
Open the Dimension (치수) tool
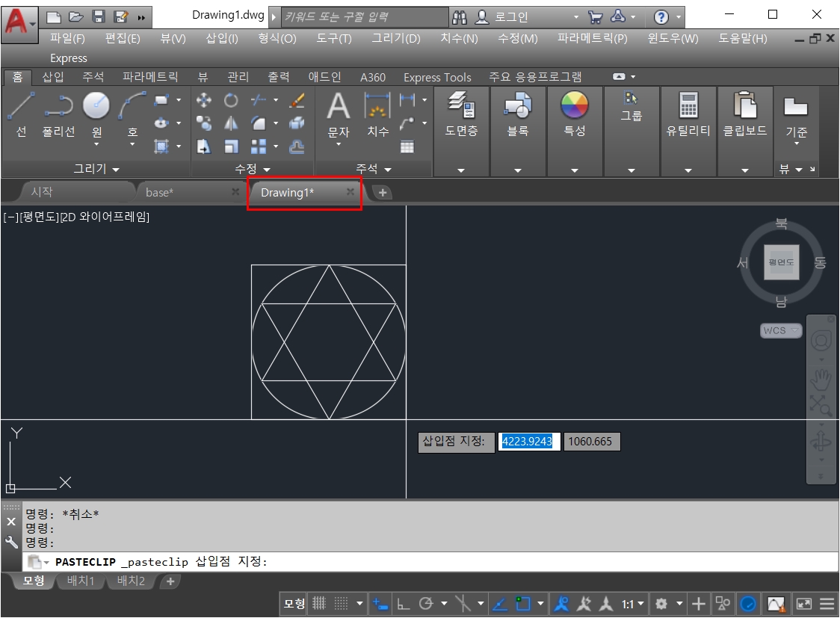pyautogui.click(x=377, y=114)
